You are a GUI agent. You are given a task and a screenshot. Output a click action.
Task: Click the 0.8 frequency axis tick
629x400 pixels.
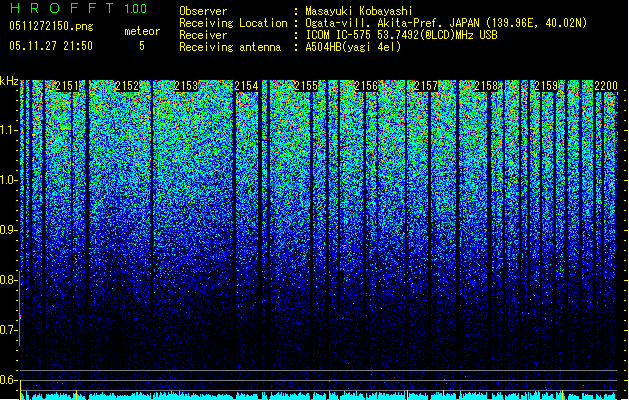click(9, 280)
